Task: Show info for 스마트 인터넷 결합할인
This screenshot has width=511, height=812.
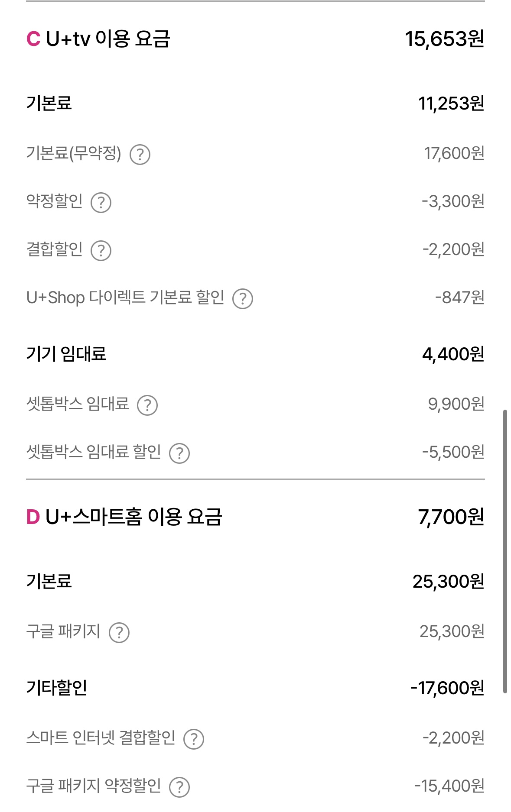Action: (x=194, y=739)
